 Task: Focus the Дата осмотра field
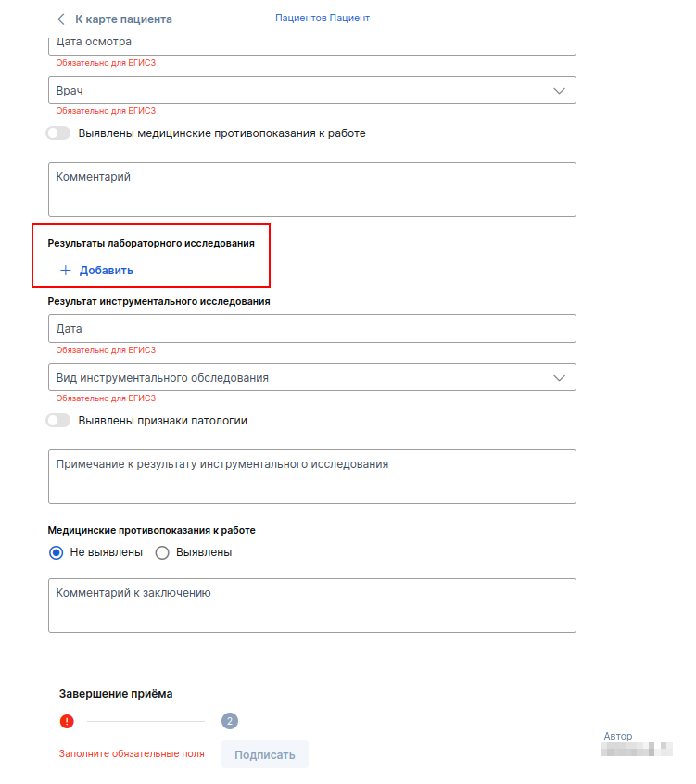[312, 45]
